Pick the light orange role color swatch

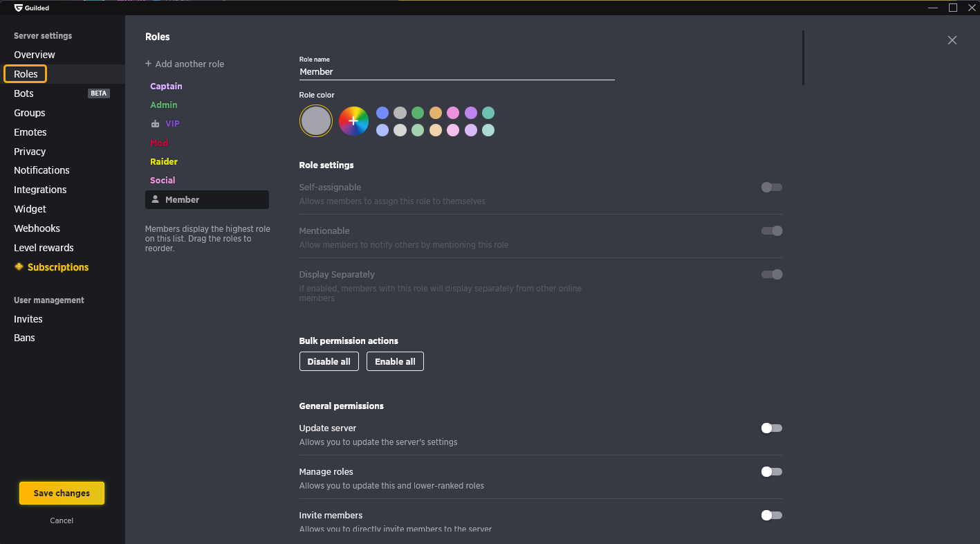coord(435,130)
